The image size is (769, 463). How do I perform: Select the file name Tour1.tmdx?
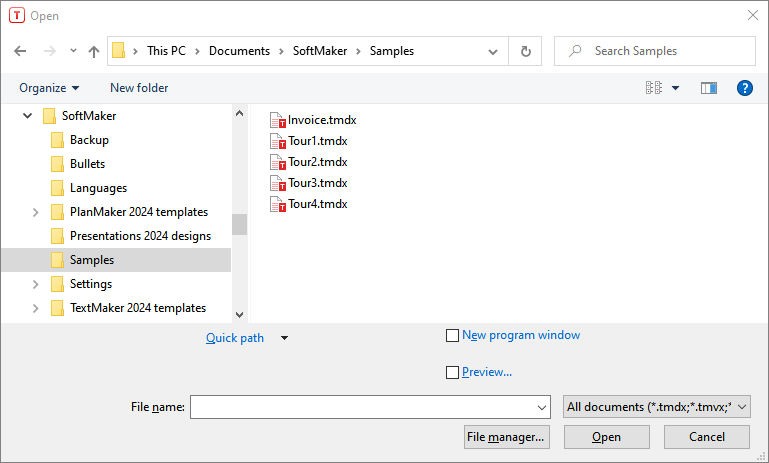click(318, 142)
